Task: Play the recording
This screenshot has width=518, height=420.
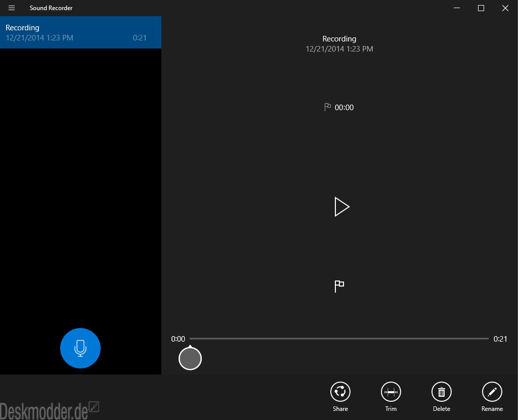Action: click(341, 207)
